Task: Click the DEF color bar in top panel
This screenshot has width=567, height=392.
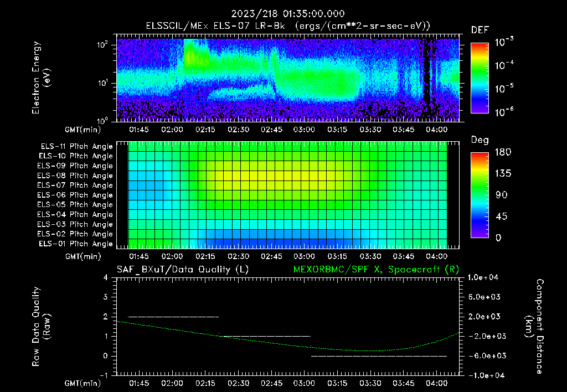Action: (480, 78)
